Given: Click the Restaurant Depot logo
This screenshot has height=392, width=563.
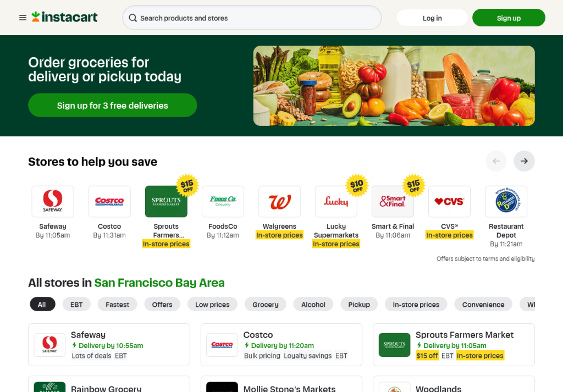Looking at the screenshot, I should pyautogui.click(x=506, y=201).
